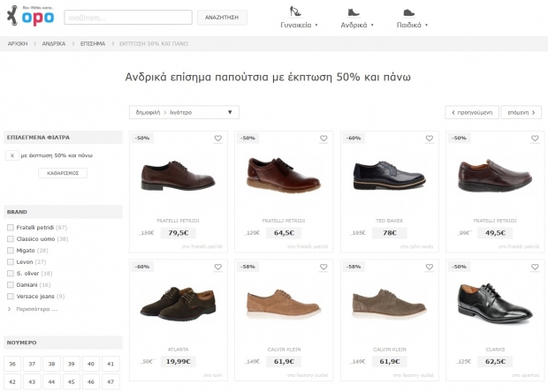Click the opo site logo
Image resolution: width=548 pixels, height=392 pixels.
(x=31, y=16)
